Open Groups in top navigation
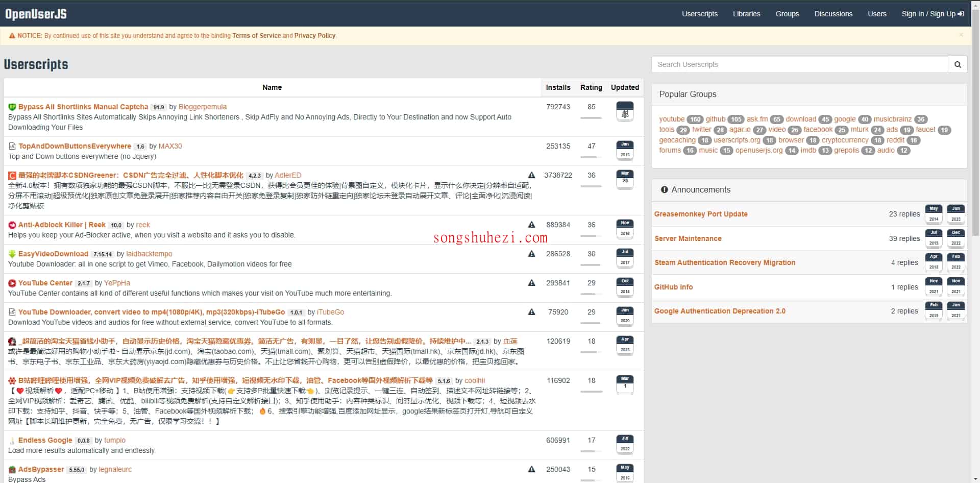The image size is (980, 483). (x=787, y=14)
